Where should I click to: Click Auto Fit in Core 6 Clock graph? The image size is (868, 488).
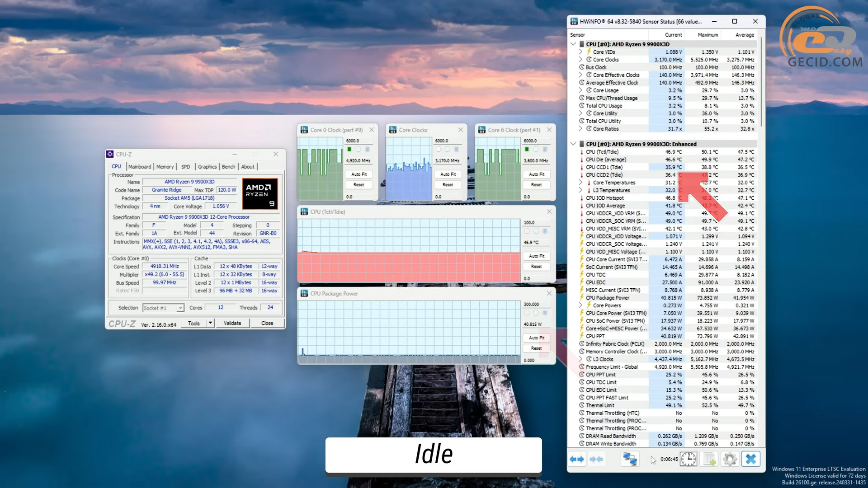tap(536, 174)
